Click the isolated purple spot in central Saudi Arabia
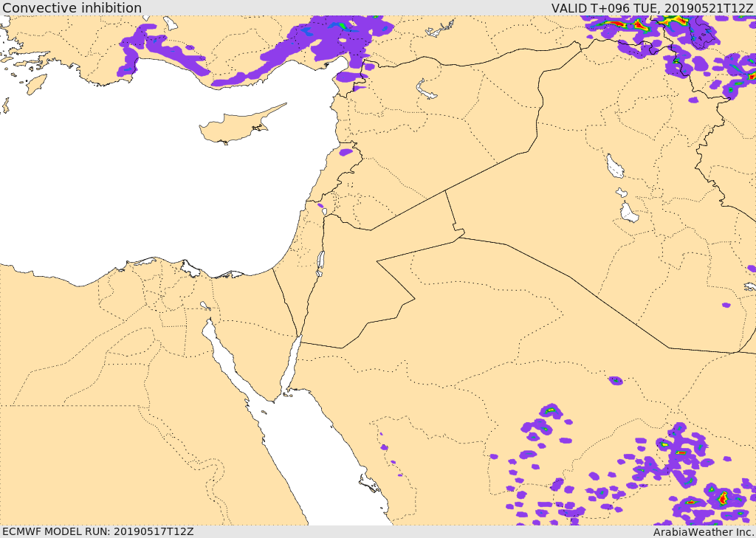Screen dimensions: 756x538 pos(615,380)
